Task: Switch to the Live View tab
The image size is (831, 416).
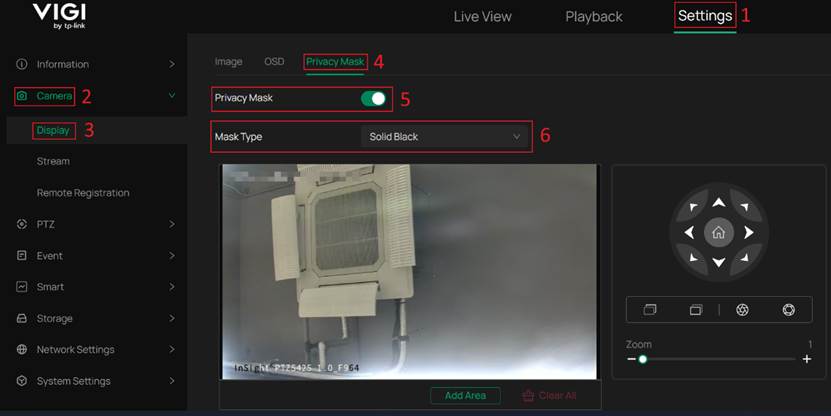Action: [x=482, y=16]
